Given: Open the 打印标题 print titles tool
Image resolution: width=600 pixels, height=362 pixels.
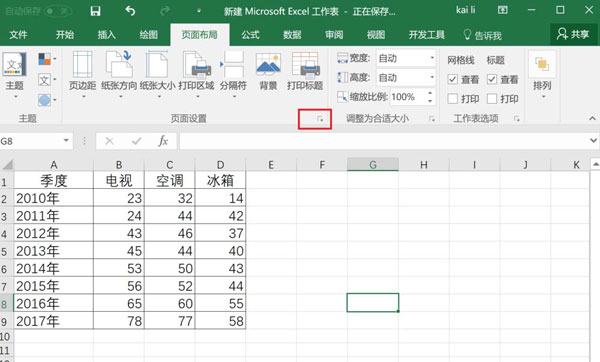Looking at the screenshot, I should click(305, 71).
